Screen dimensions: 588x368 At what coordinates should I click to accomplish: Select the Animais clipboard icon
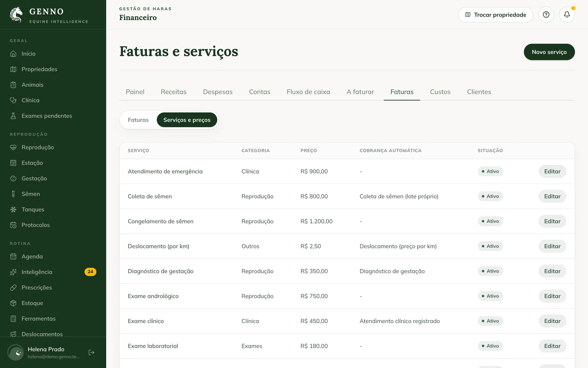13,85
